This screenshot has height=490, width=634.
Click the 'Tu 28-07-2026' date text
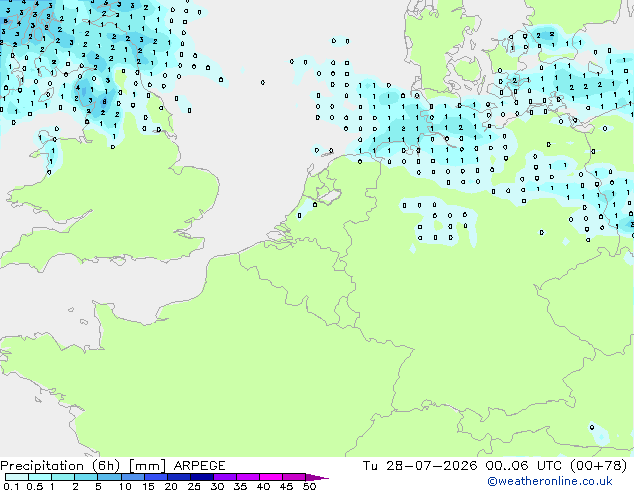(x=420, y=466)
